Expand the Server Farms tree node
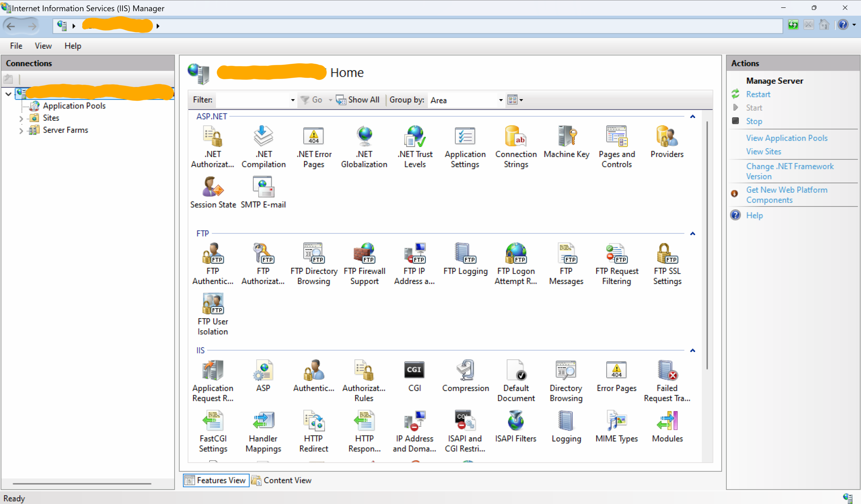The image size is (861, 504). point(21,131)
